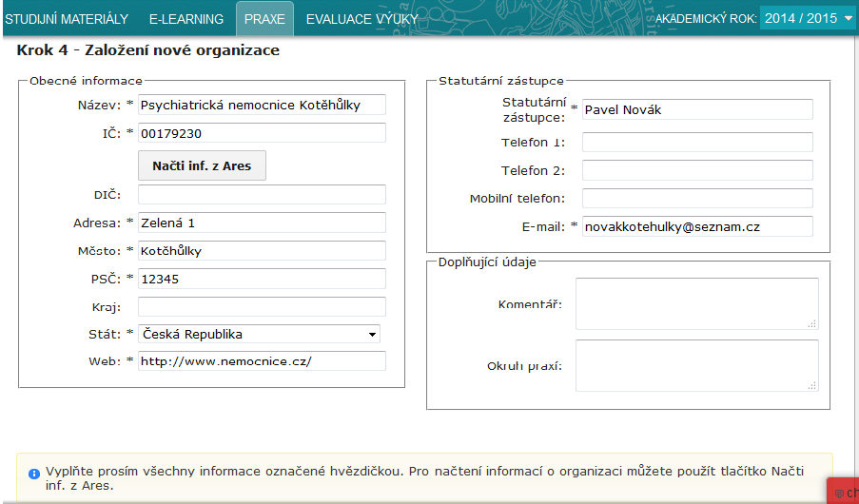The height and width of the screenshot is (504, 859).
Task: Click the Telefon 2 input field
Action: point(697,170)
